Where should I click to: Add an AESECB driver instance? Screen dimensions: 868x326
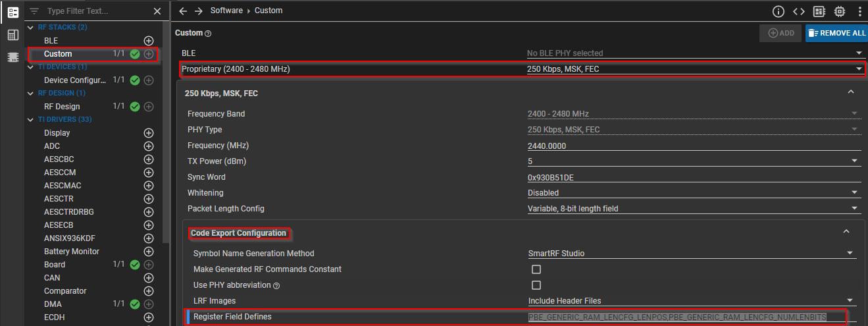tap(149, 225)
